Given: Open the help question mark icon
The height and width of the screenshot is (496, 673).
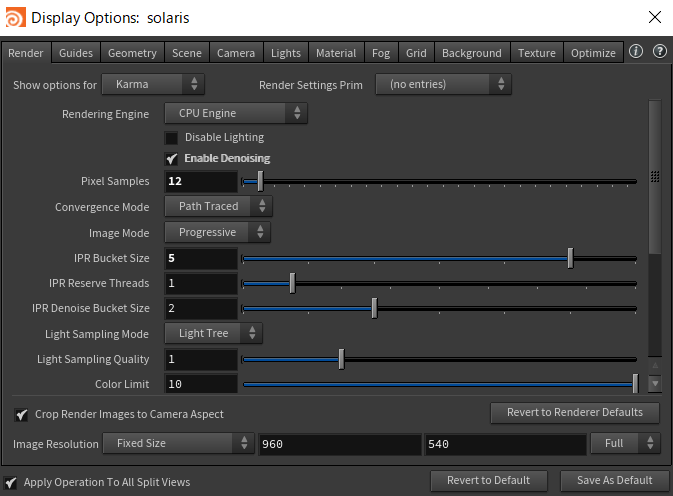Looking at the screenshot, I should point(660,51).
